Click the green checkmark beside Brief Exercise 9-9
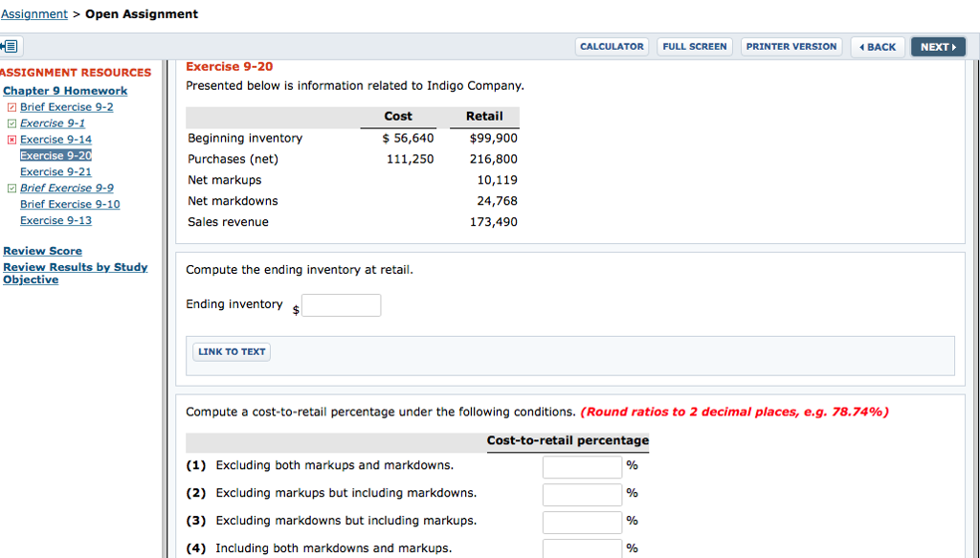 pyautogui.click(x=11, y=188)
